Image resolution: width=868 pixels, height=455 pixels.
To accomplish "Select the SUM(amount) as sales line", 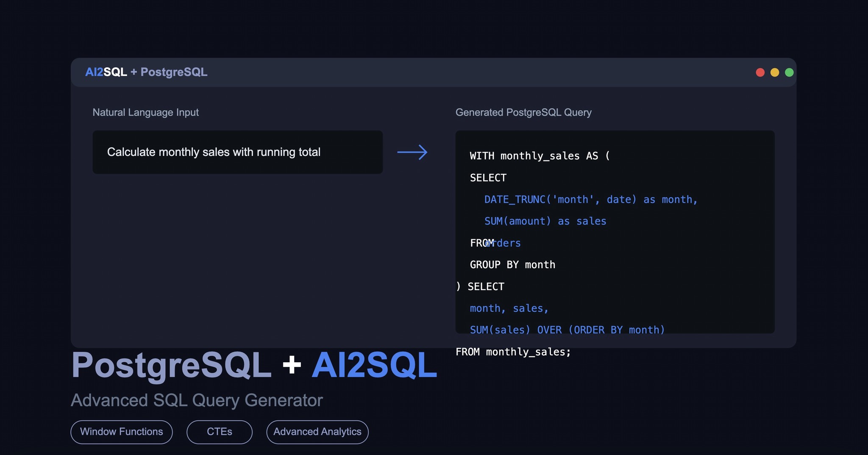I will [545, 221].
